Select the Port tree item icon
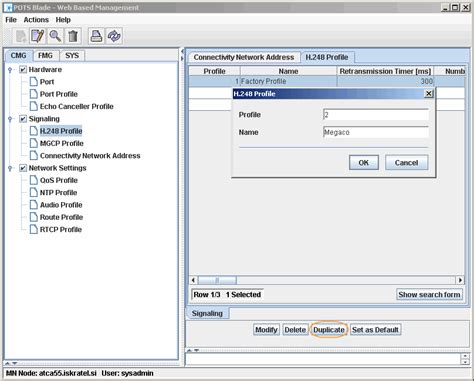474x381 pixels. (x=33, y=82)
